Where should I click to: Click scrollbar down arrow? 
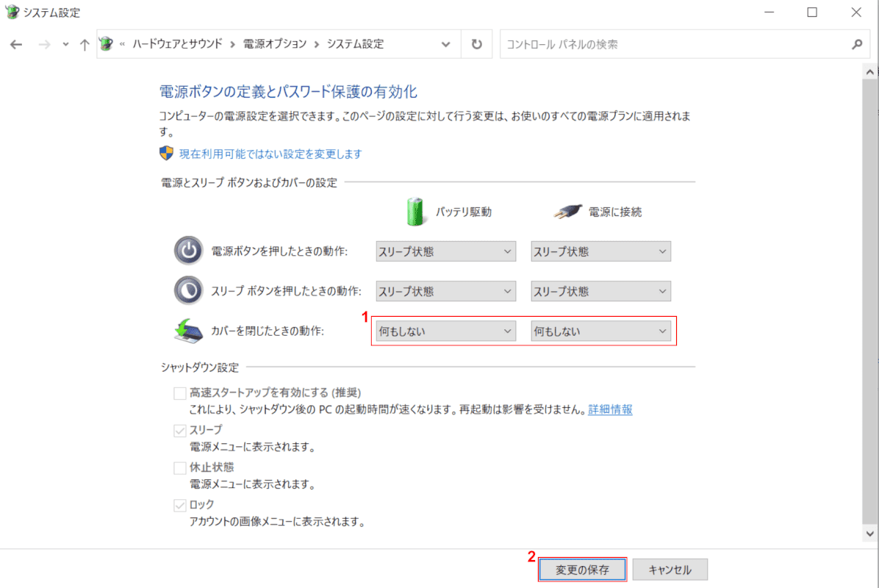(869, 534)
